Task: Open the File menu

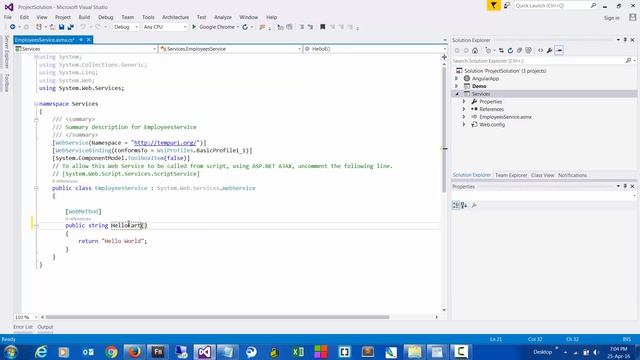Action: point(8,17)
